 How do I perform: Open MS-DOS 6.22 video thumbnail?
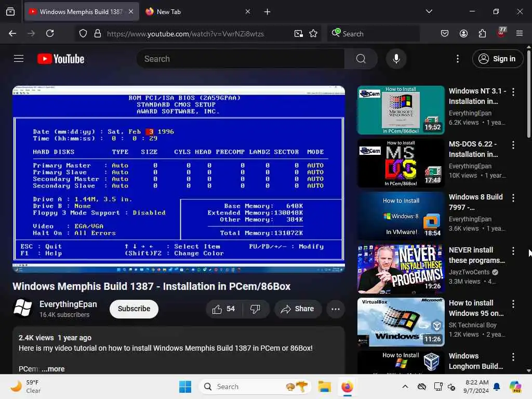[x=401, y=163]
